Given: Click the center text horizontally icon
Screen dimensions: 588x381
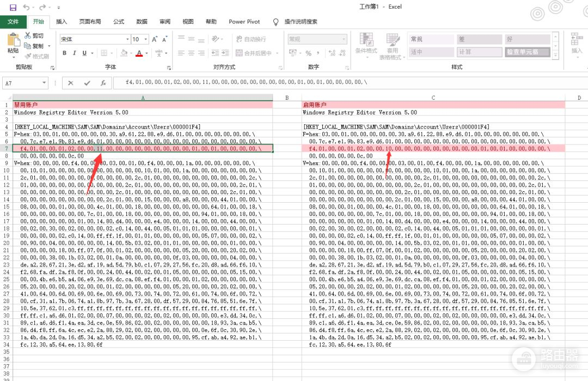Looking at the screenshot, I should click(x=191, y=53).
